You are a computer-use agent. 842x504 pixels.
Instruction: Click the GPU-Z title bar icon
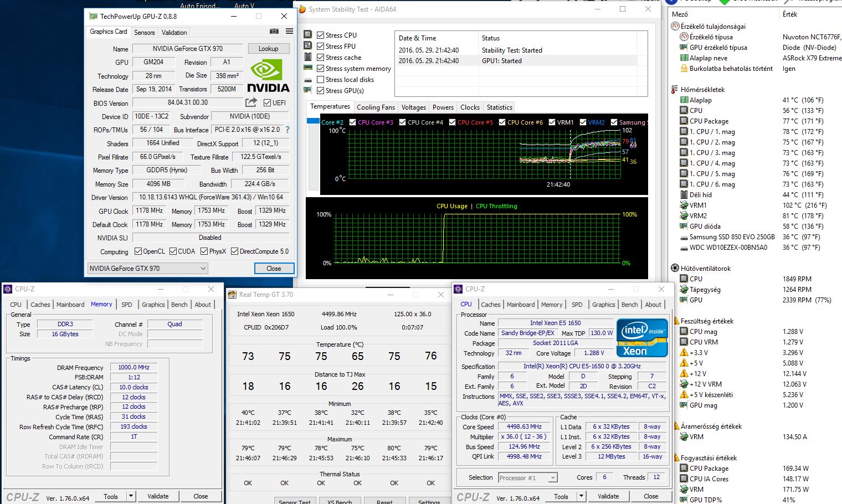(93, 17)
